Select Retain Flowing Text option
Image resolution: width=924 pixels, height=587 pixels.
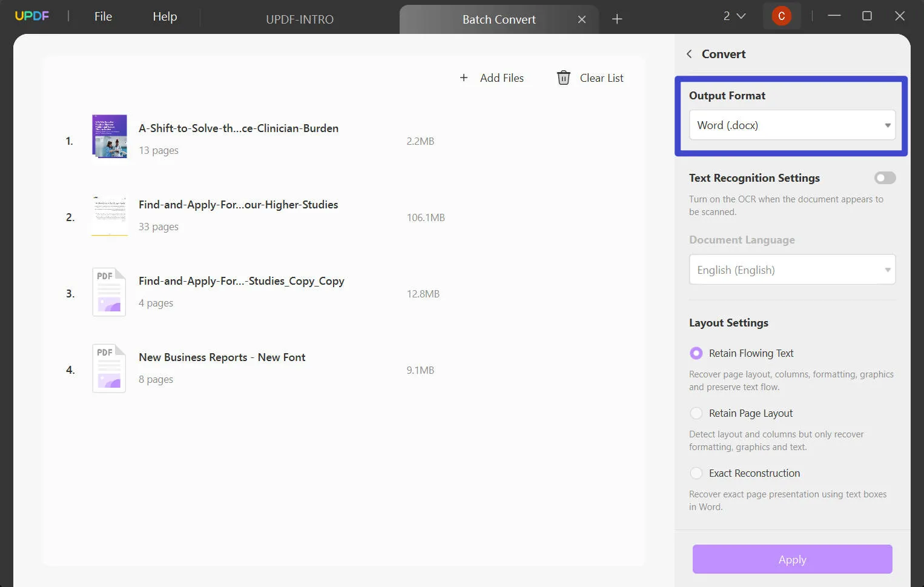(696, 353)
